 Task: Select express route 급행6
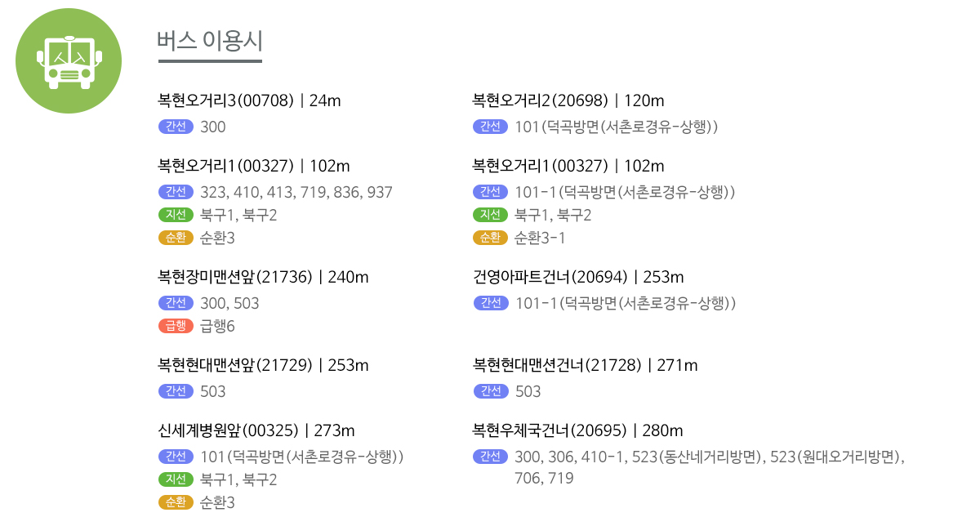[x=217, y=326]
